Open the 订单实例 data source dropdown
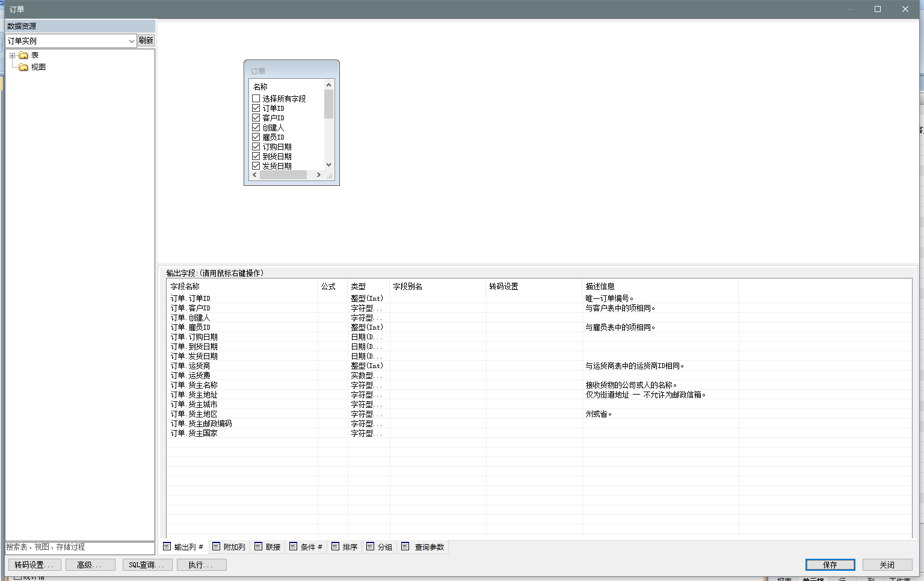This screenshot has height=581, width=924. [131, 41]
